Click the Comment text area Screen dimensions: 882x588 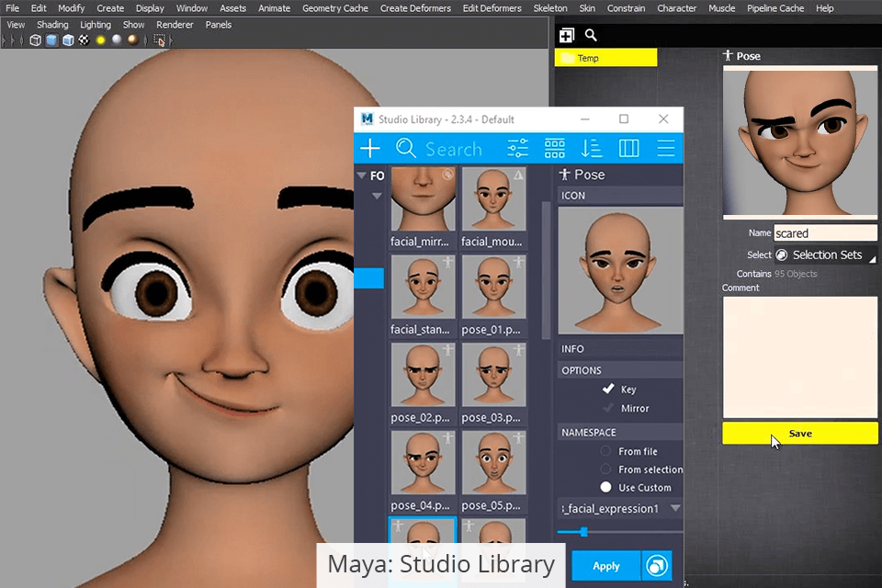click(800, 356)
